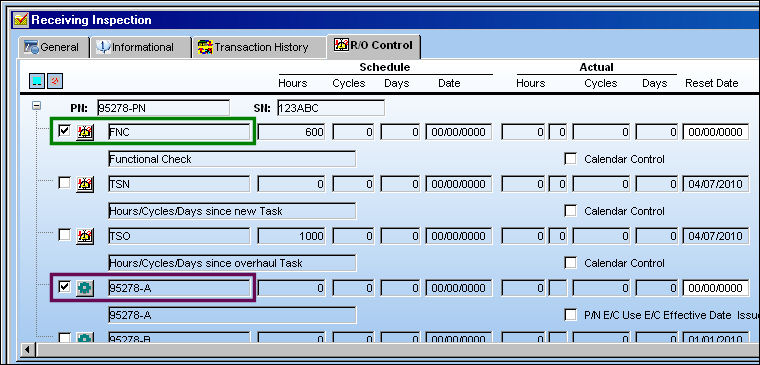Uncheck the FNC row checkbox
Screen dimensions: 760x365
(64, 131)
